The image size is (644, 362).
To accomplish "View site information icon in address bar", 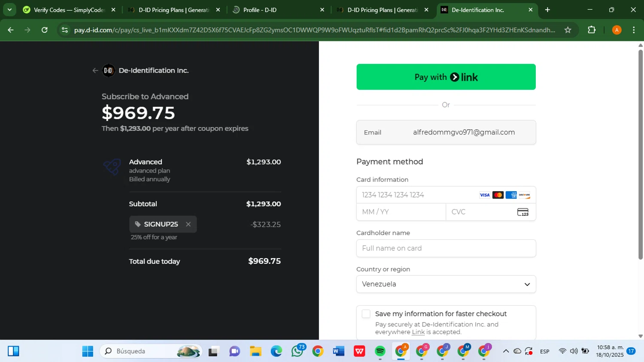I will (65, 30).
